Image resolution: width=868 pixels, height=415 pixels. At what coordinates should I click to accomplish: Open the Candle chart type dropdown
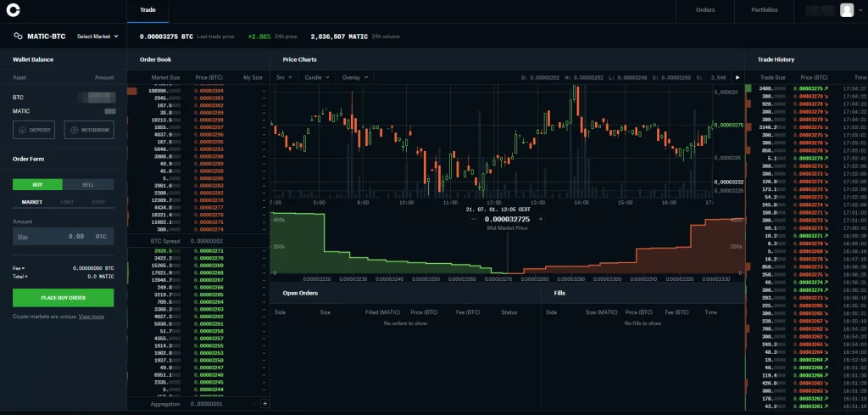[316, 77]
